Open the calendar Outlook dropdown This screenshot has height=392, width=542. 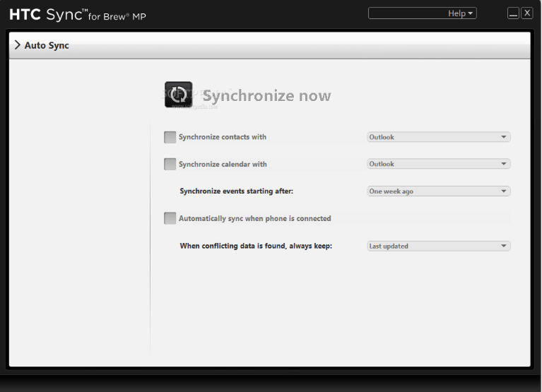click(439, 164)
